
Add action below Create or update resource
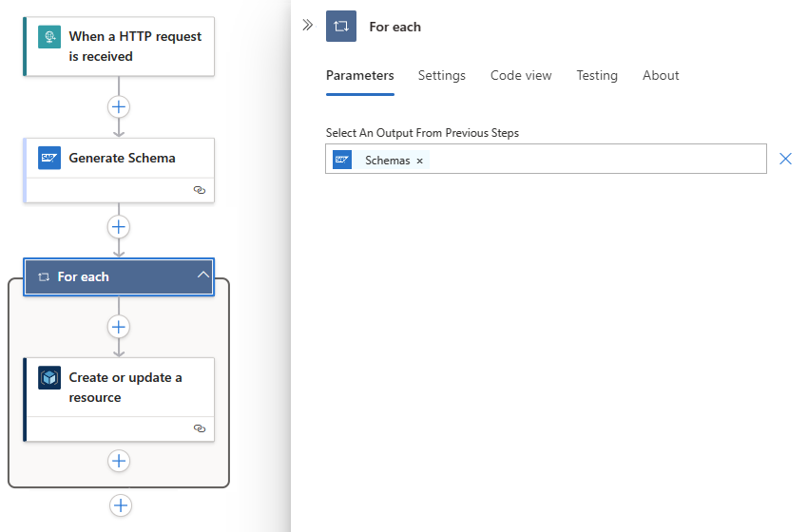coord(119,461)
